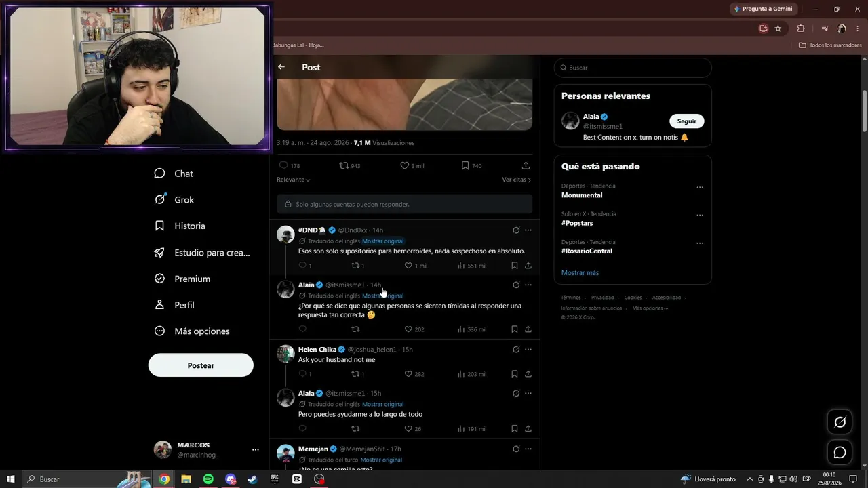This screenshot has height=488, width=868.
Task: Open Spotify from the taskbar
Action: pos(208,479)
